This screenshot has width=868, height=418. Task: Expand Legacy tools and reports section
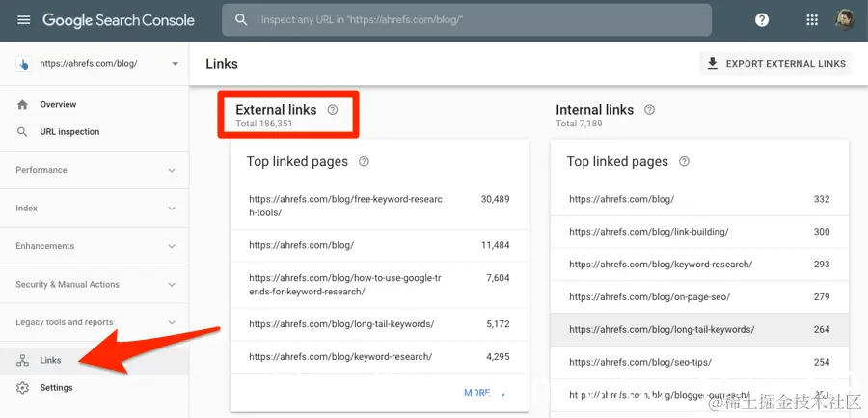172,322
